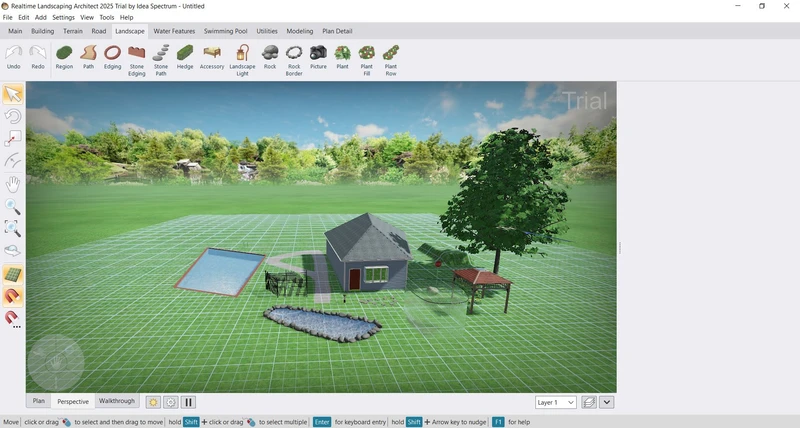Image resolution: width=800 pixels, height=428 pixels.
Task: Toggle the sun lighting button
Action: point(153,402)
